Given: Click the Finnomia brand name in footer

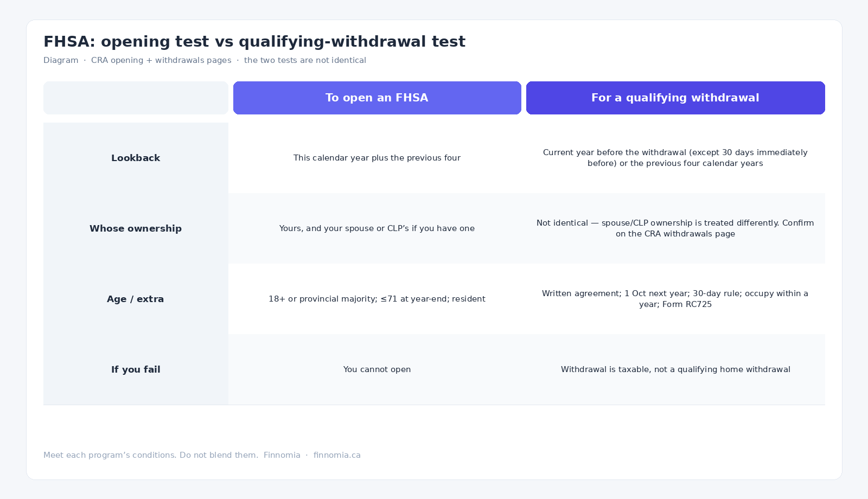Looking at the screenshot, I should 282,455.
